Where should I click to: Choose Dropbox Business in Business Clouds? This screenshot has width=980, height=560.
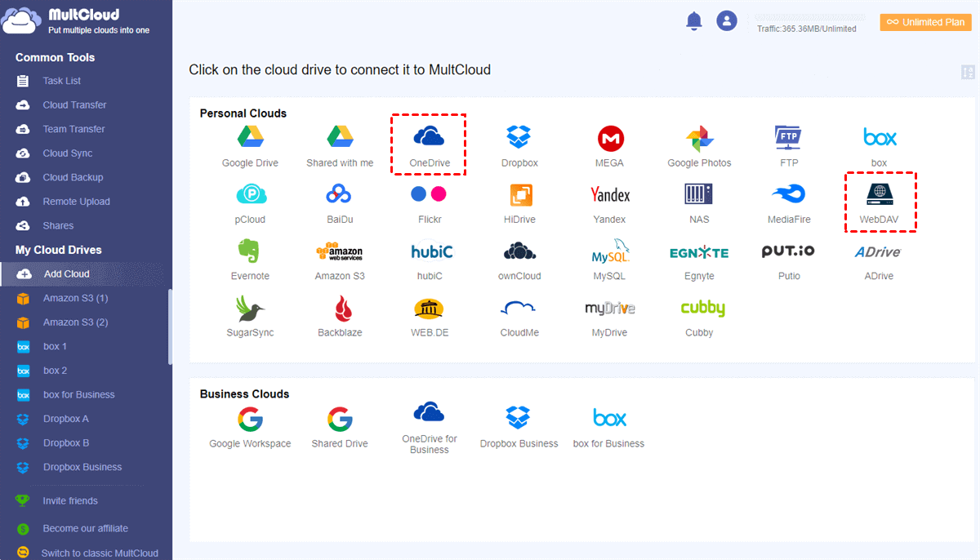(519, 419)
